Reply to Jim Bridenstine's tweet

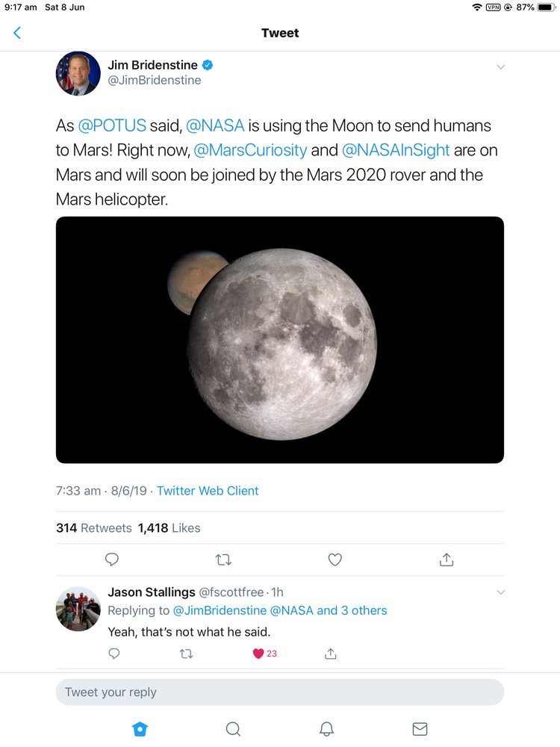click(x=112, y=560)
